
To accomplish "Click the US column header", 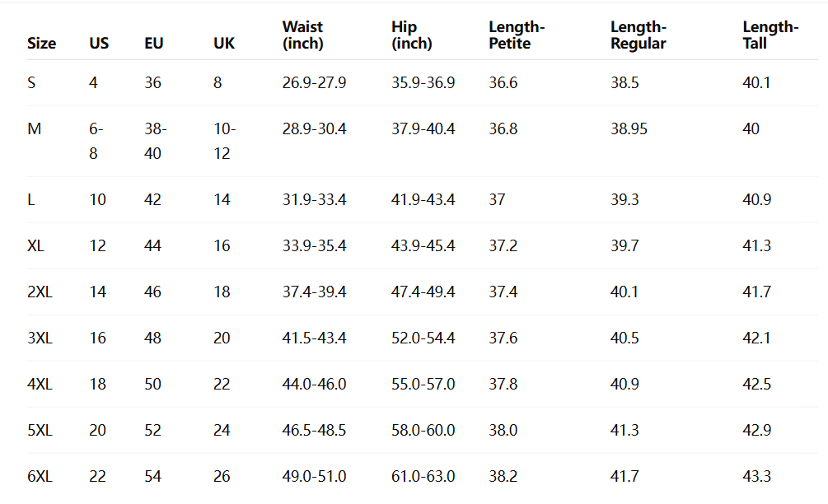I will click(99, 44).
